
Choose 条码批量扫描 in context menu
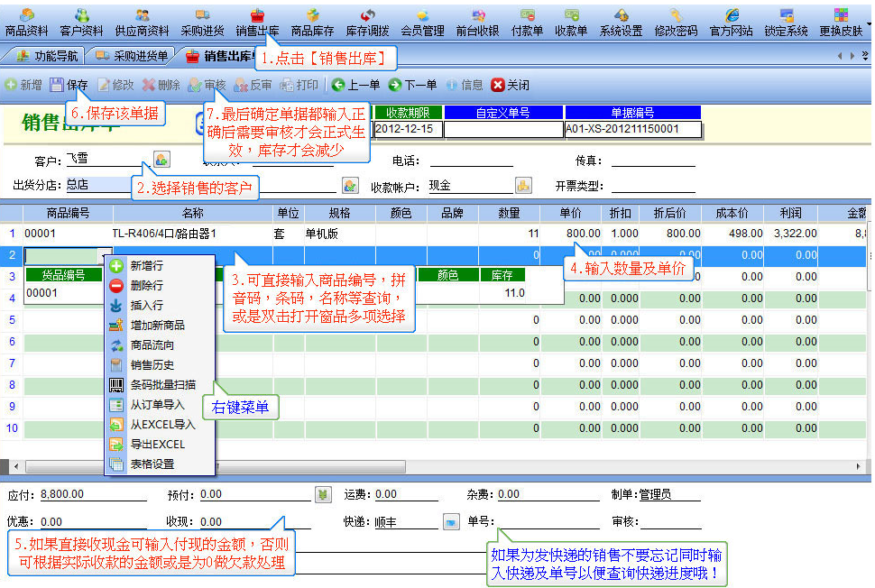coord(160,385)
